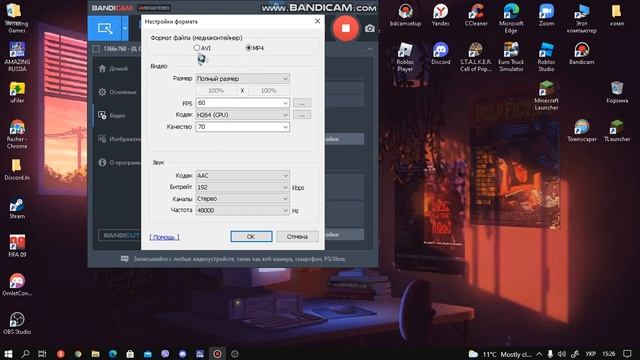This screenshot has height=360, width=640.
Task: Open the Каналы dropdown showing Стерео
Action: pos(242,198)
